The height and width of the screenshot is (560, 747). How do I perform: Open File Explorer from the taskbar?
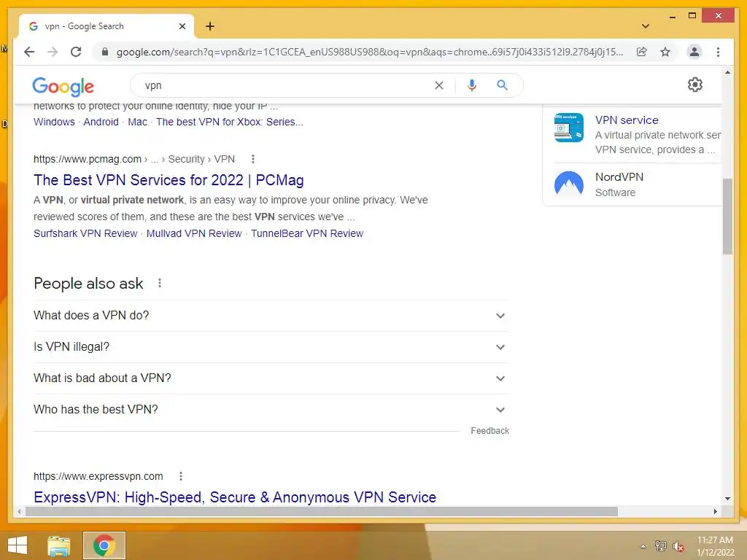click(x=59, y=545)
